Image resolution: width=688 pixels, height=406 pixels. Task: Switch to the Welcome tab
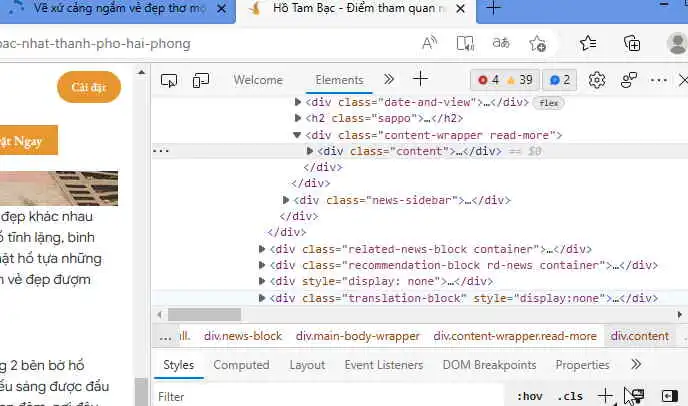tap(258, 80)
